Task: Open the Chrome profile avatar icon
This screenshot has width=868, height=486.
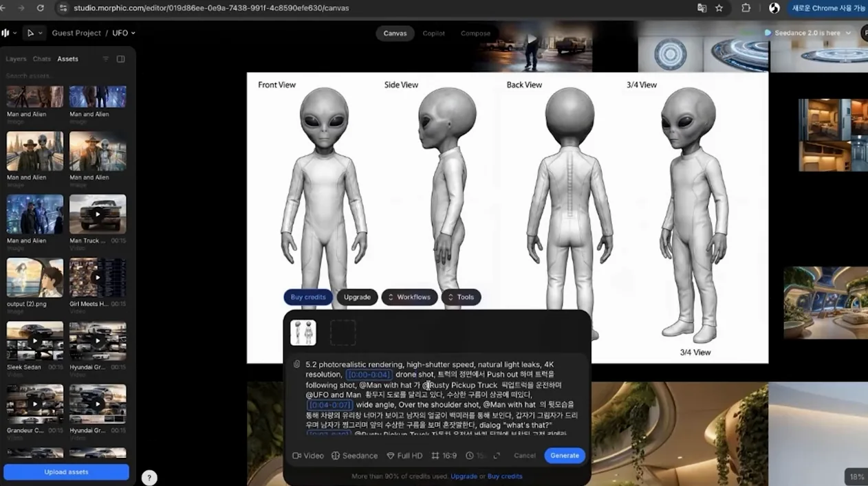Action: coord(774,8)
